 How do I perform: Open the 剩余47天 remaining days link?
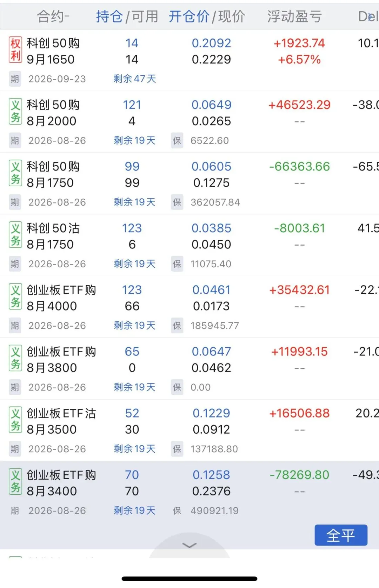coord(134,79)
